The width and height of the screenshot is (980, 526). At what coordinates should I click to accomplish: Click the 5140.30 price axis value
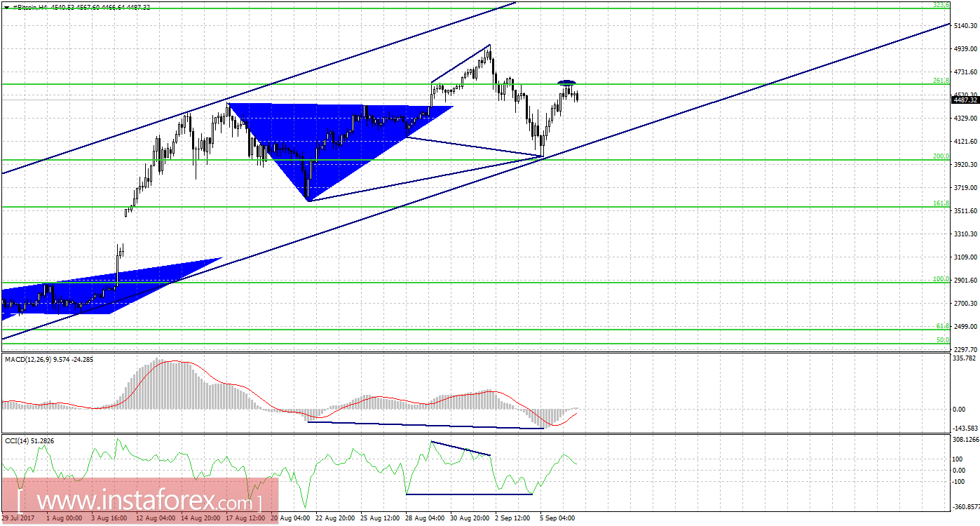pyautogui.click(x=965, y=25)
